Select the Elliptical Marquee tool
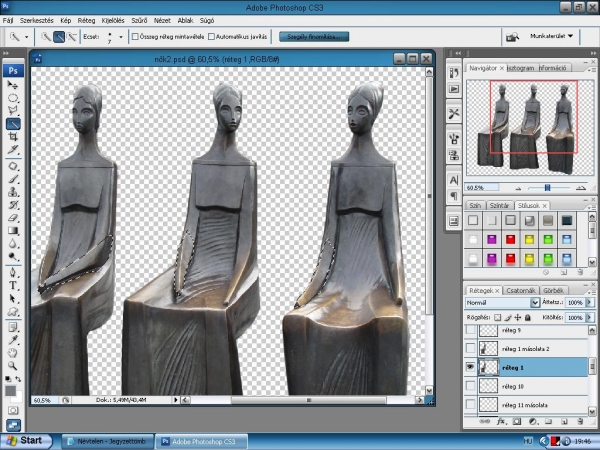 pos(13,98)
